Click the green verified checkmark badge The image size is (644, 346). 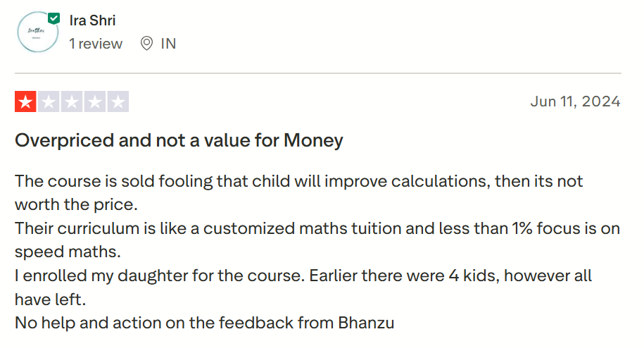(54, 18)
